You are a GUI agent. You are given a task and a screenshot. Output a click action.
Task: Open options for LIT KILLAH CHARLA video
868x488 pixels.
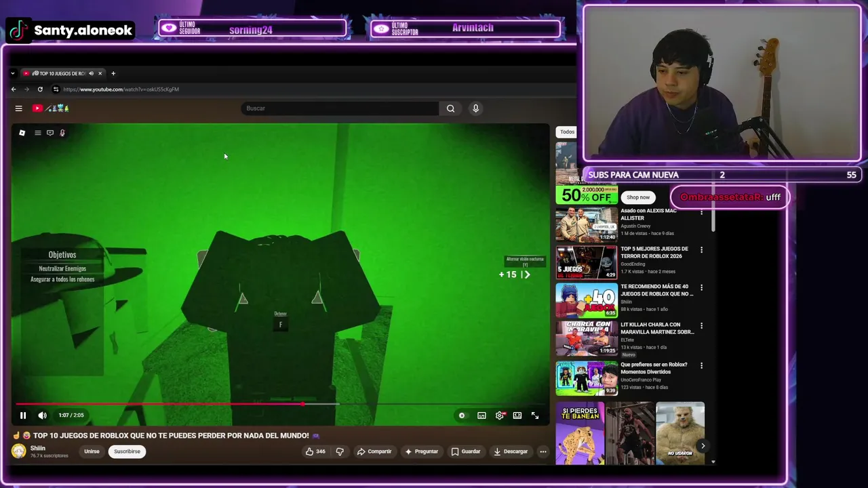click(701, 325)
